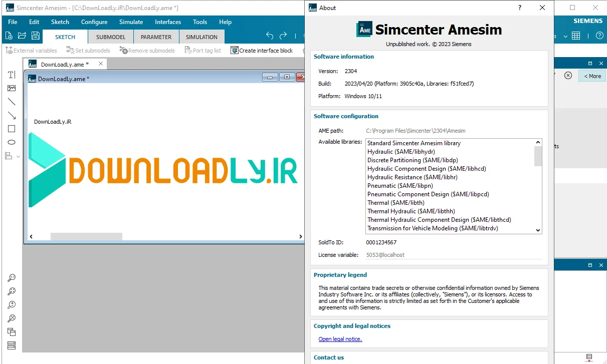Switch to the PARAMETER tab
607x364 pixels.
click(x=156, y=37)
